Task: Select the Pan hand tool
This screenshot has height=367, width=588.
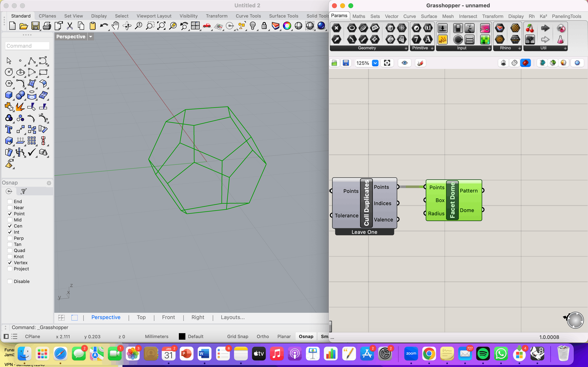Action: pos(115,26)
